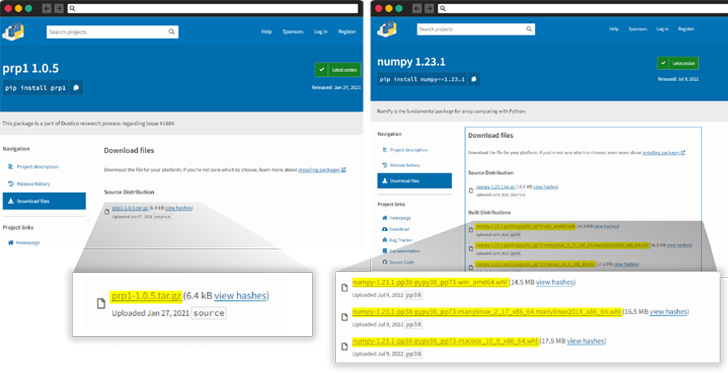Open Register link on numpy page
This screenshot has height=373, width=728.
click(686, 29)
